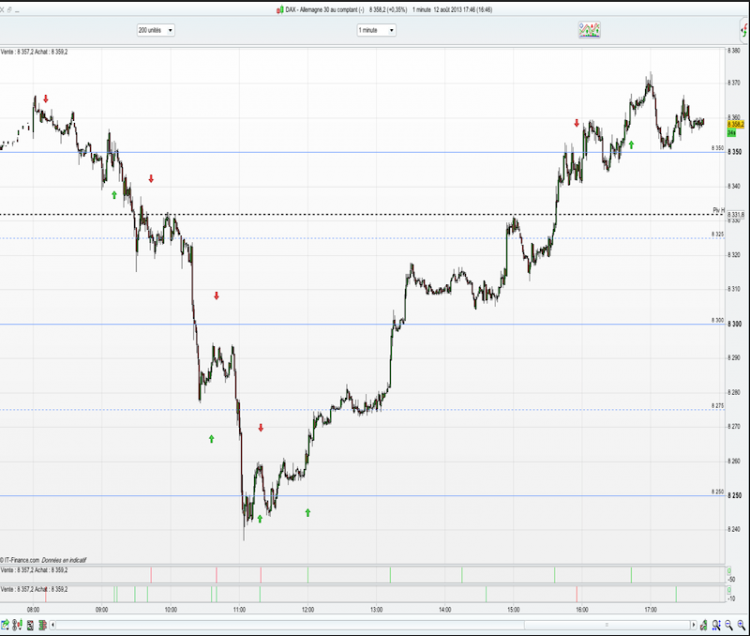This screenshot has width=750, height=636.
Task: Click the square trading panel icon at bottom-left
Action: coord(30,625)
